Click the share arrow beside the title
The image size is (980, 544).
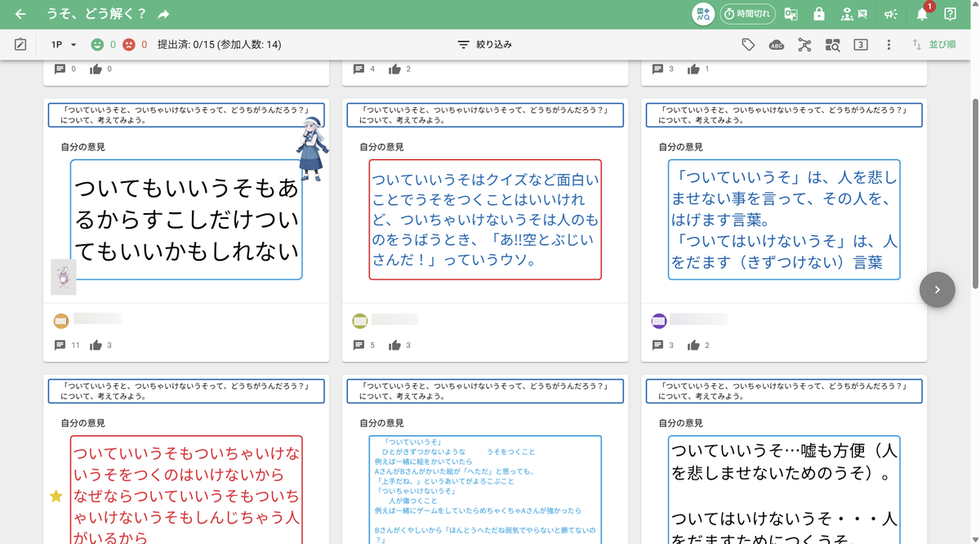click(x=163, y=14)
